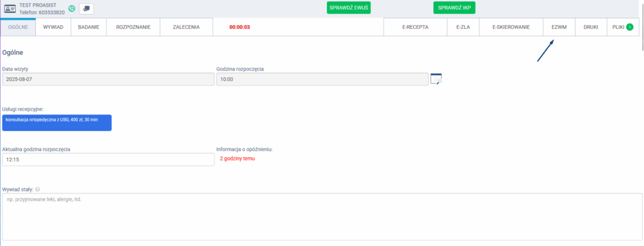Open the ZALECENIA tab
Image resolution: width=644 pixels, height=246 pixels.
tap(186, 27)
